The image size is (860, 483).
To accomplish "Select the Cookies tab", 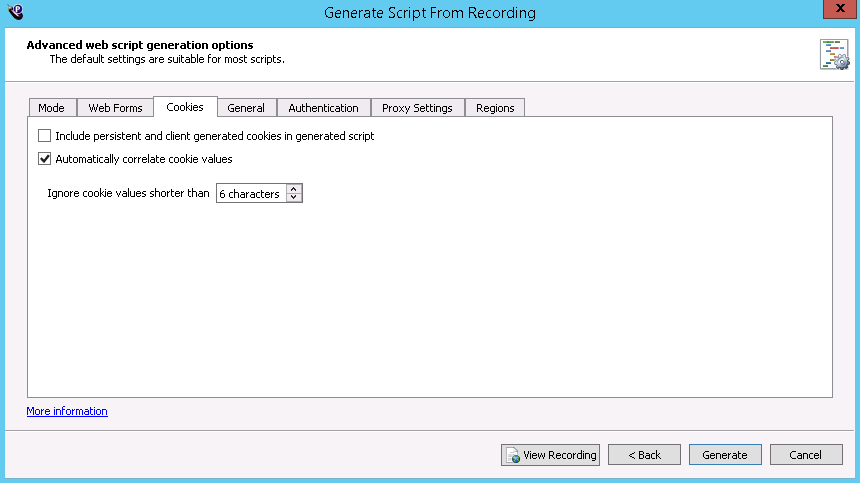I will coord(185,107).
